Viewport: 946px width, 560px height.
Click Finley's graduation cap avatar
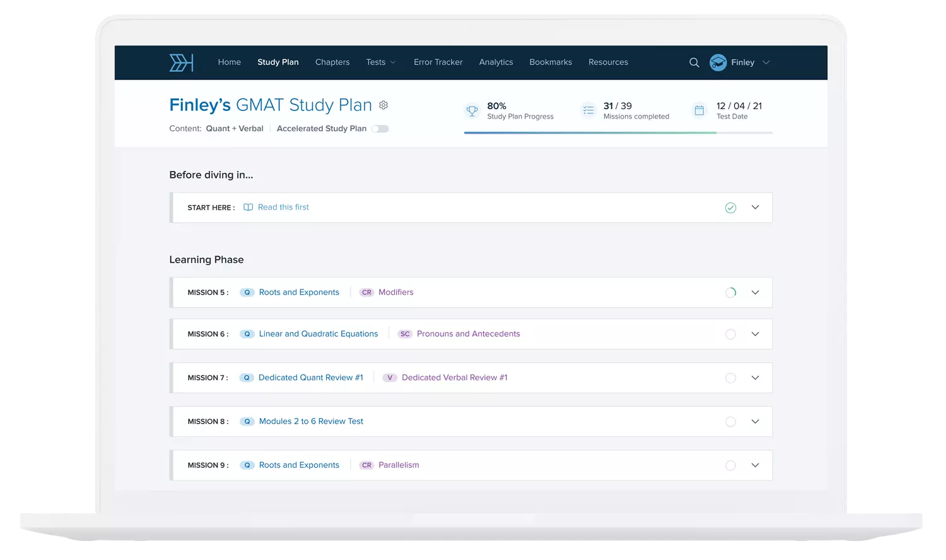pos(718,62)
